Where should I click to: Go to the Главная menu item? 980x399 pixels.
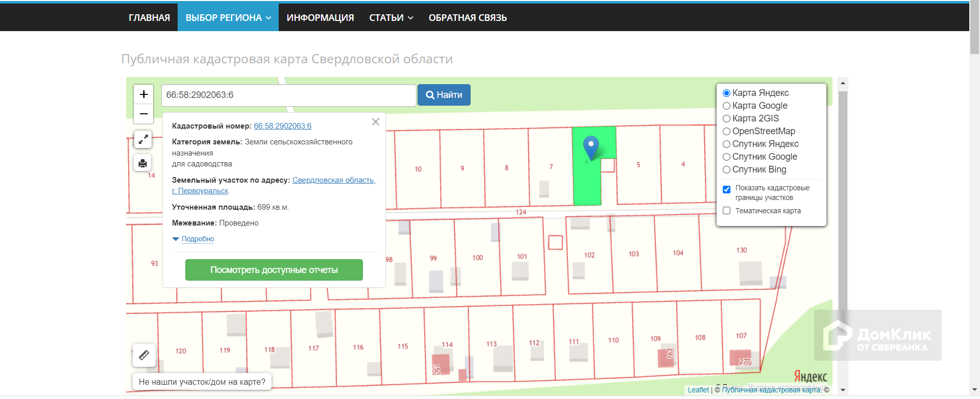pos(149,18)
